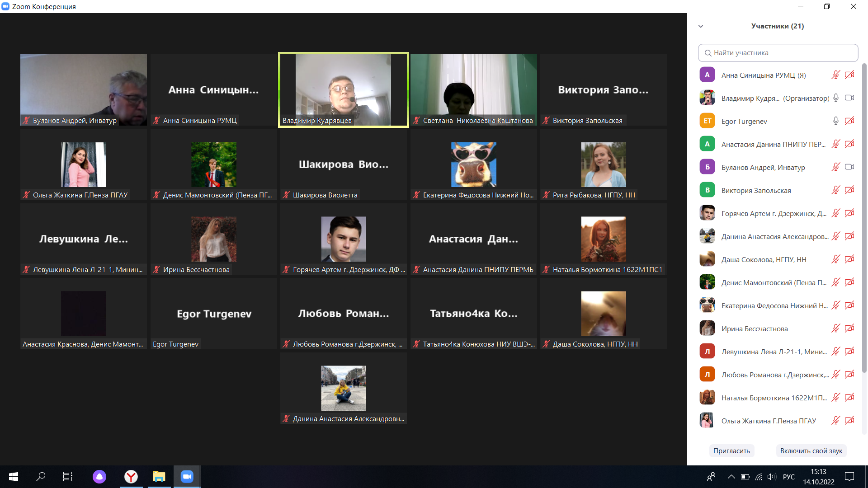Click Vladimir Kudryavtsev's microphone icon in participants list
The width and height of the screenshot is (868, 488).
pos(836,98)
